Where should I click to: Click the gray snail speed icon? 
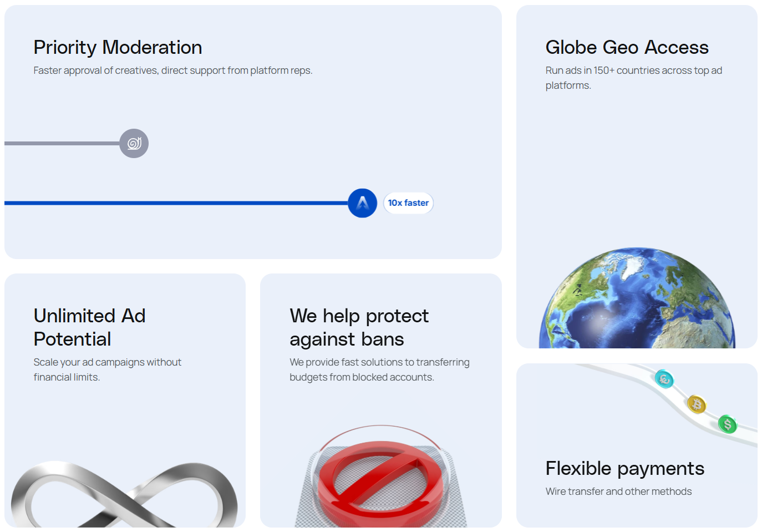(134, 144)
